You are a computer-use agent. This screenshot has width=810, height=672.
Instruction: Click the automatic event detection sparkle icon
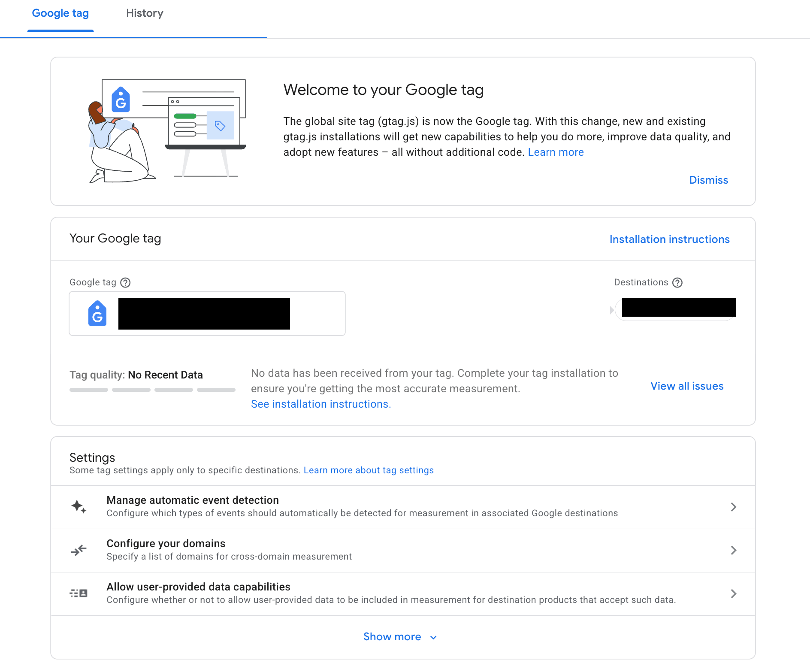(79, 507)
